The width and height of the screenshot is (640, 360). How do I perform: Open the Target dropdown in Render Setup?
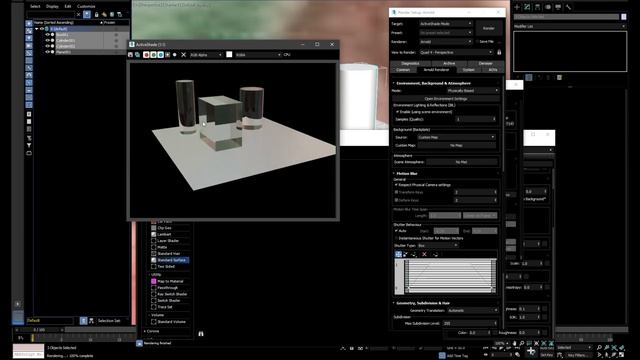coord(445,24)
